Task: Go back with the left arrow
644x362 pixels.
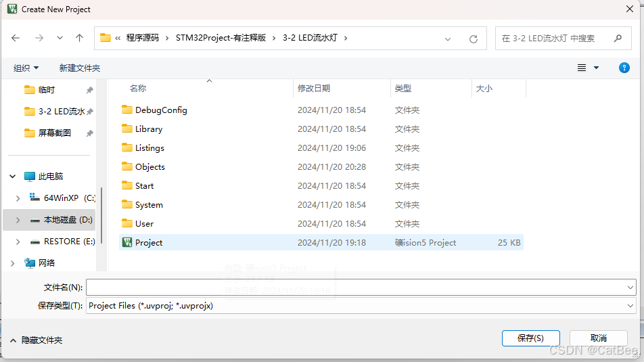Action: click(16, 38)
